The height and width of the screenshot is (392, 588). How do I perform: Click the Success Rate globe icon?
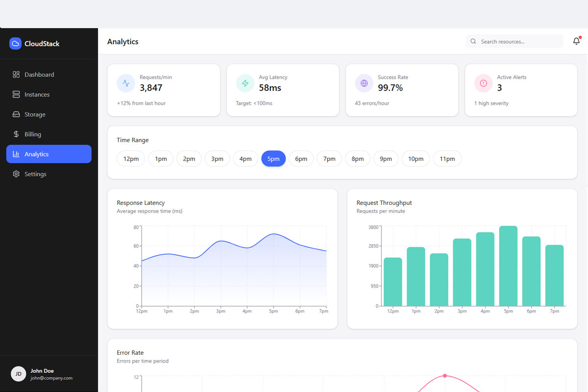tap(364, 83)
